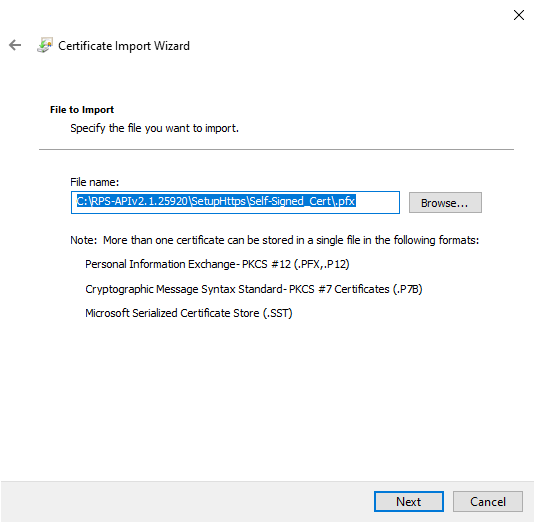
Task: Close the wizard with the X icon
Action: point(519,15)
